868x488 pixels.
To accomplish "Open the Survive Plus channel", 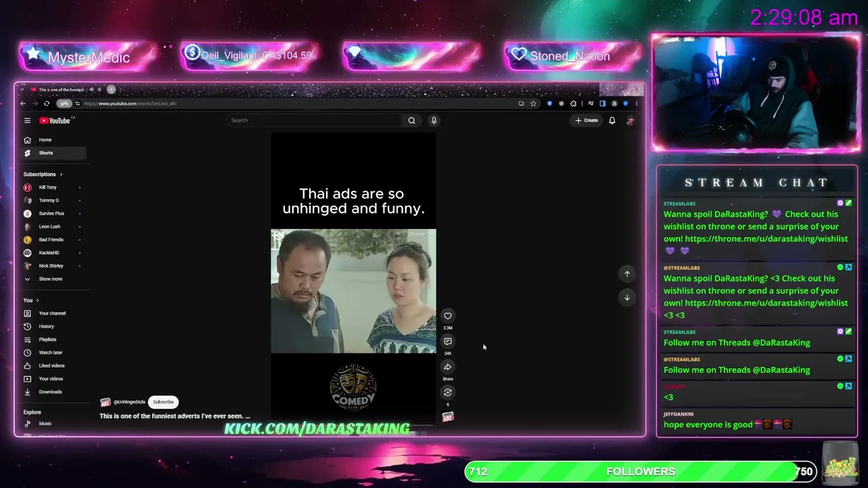I will pos(54,213).
